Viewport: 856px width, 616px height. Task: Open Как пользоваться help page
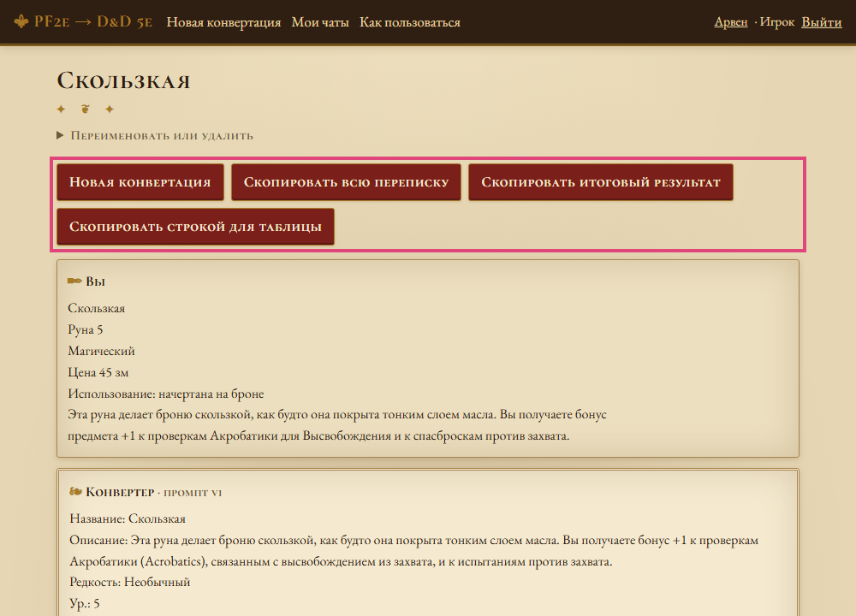pyautogui.click(x=410, y=22)
